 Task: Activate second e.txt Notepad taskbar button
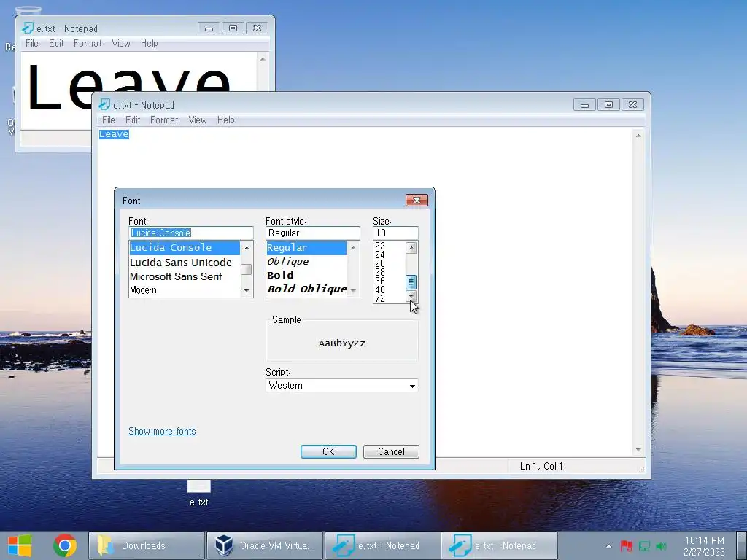(499, 545)
